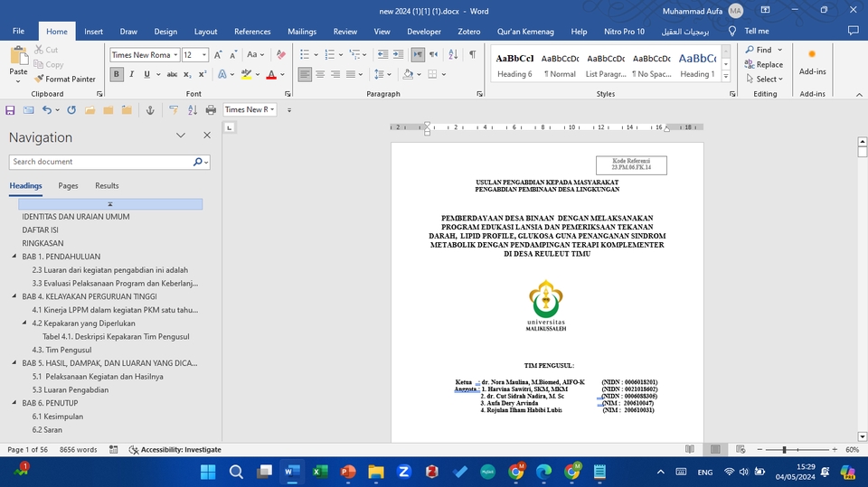
Task: Justify the paragraph text
Action: point(351,74)
